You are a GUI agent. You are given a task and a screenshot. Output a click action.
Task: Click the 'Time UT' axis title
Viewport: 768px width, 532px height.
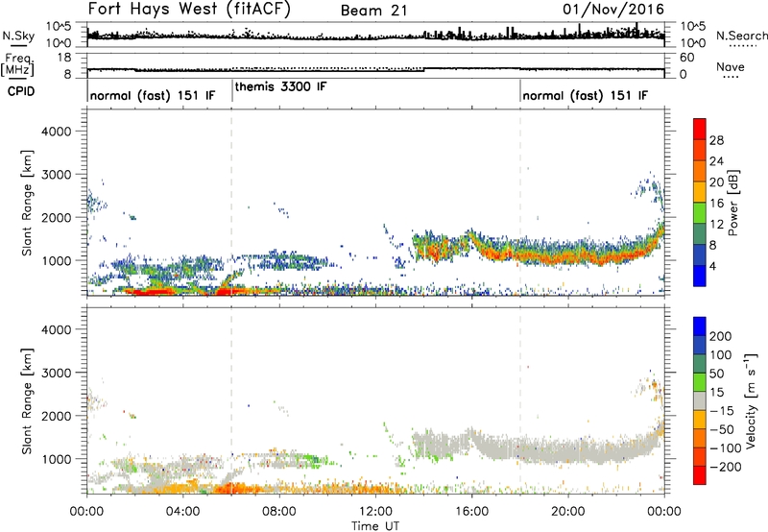point(375,526)
